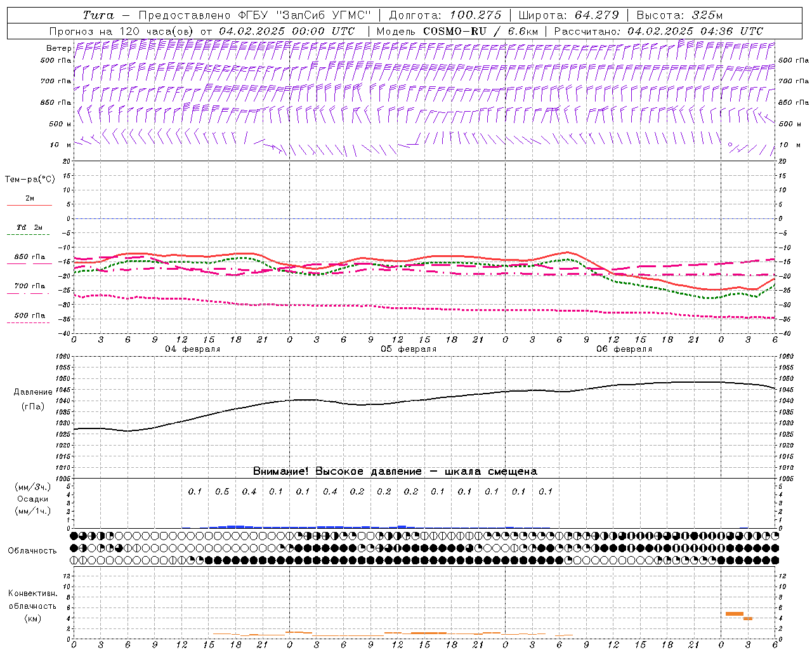This screenshot has height=650, width=812.
Task: Click the (км) unit under convective cloud label
Action: (32, 618)
